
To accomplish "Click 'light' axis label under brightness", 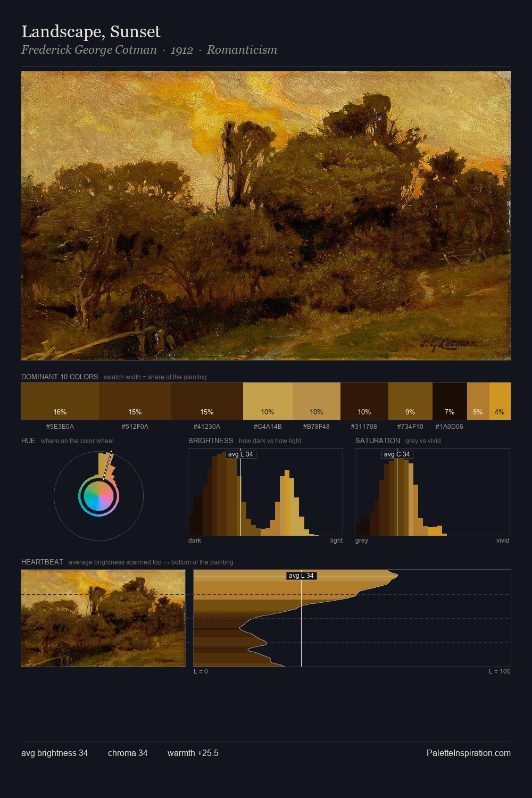I will 336,541.
